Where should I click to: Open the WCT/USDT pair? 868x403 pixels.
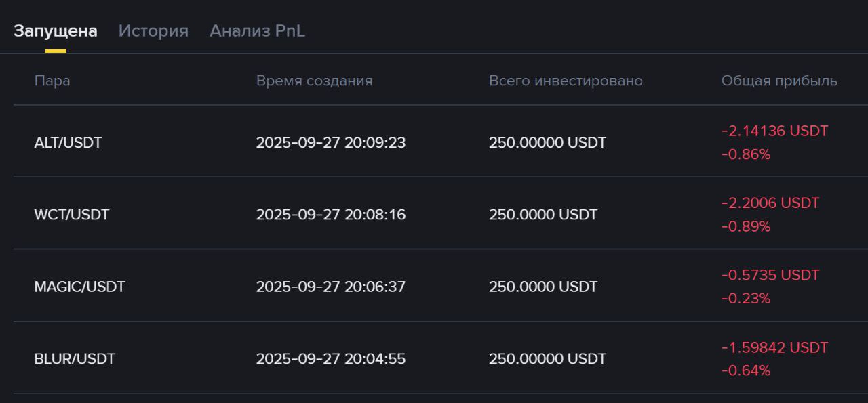[71, 215]
